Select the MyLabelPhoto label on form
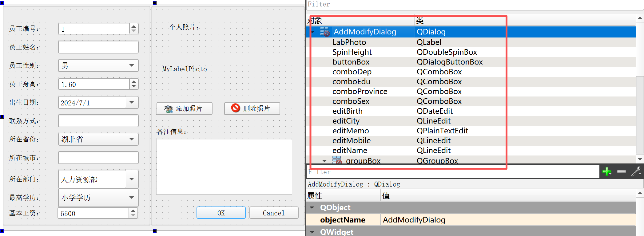644x236 pixels. (185, 69)
